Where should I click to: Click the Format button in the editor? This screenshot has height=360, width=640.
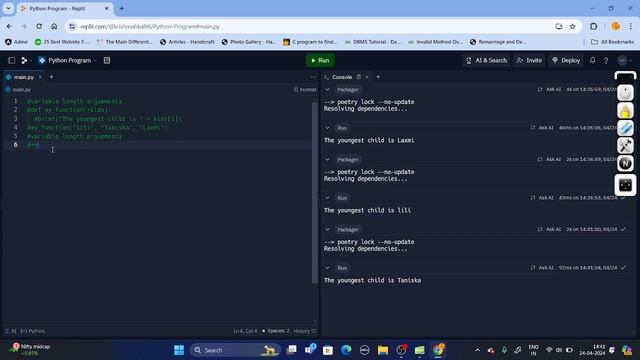coord(305,90)
